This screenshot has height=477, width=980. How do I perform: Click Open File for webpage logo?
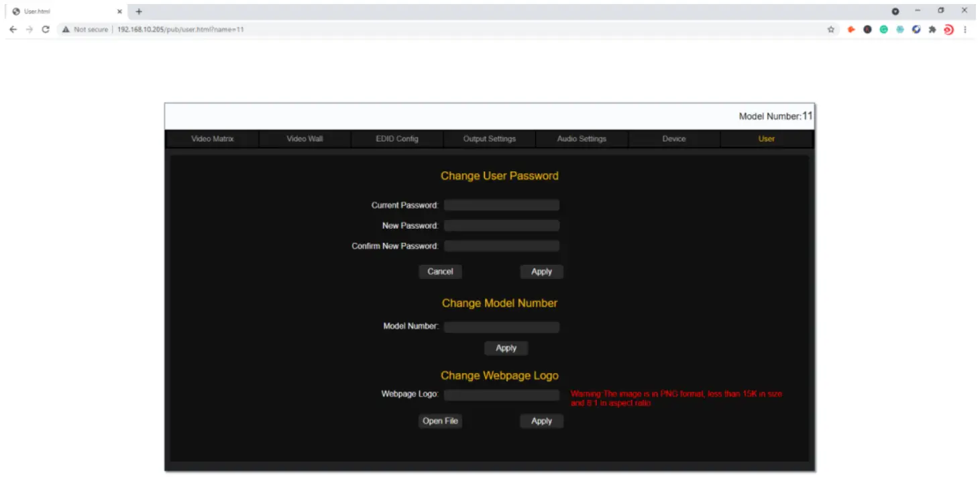440,421
